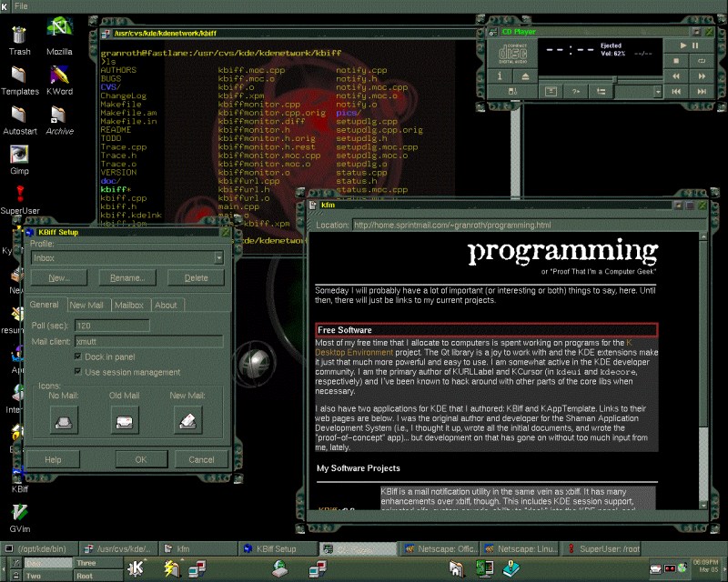728x582 pixels.
Task: Open CD Player info button
Action: point(500,76)
